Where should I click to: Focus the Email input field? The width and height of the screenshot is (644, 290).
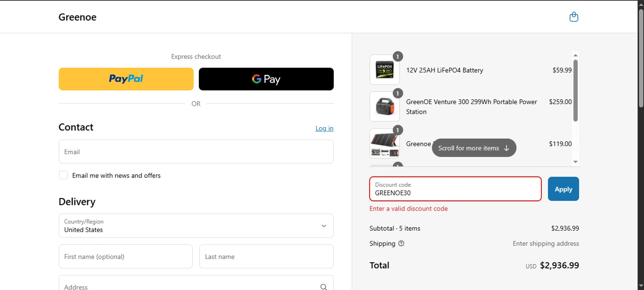(196, 152)
